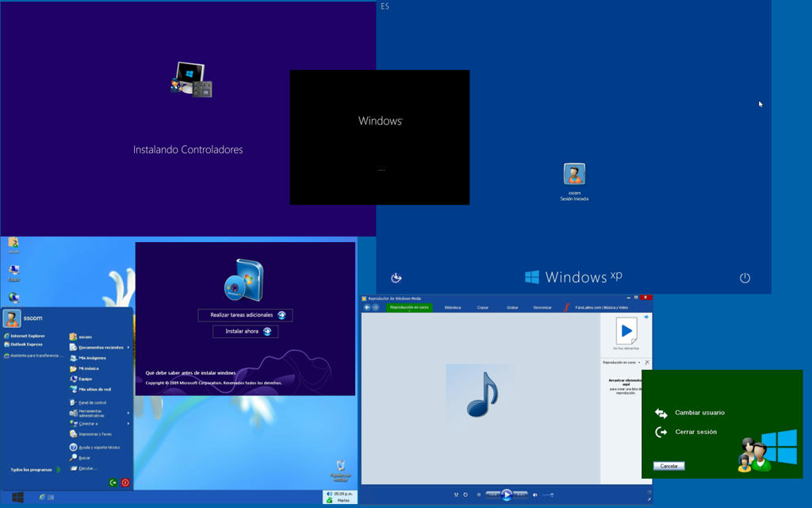Click the show desktop quick launch icon

click(51, 497)
